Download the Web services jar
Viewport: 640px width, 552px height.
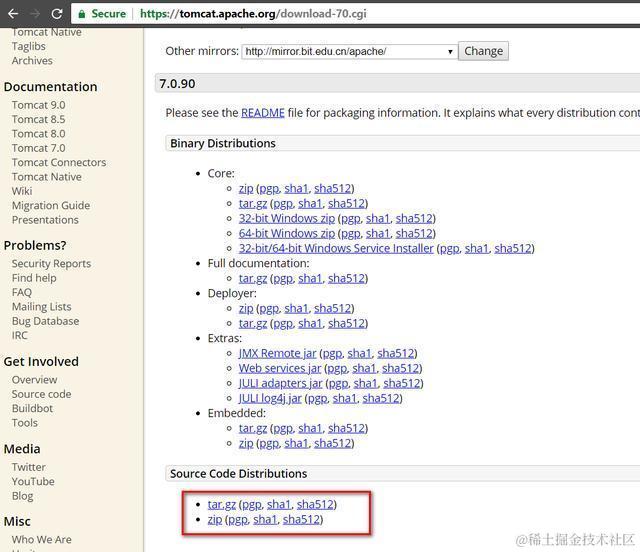click(x=280, y=368)
